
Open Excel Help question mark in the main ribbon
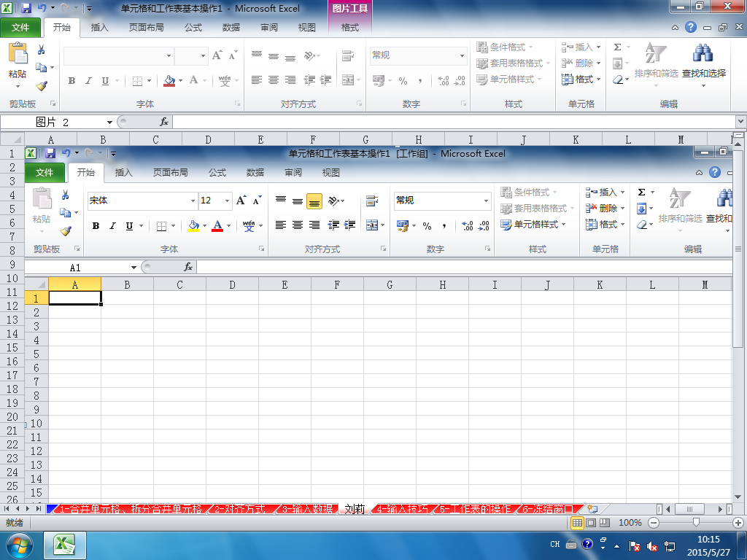691,27
